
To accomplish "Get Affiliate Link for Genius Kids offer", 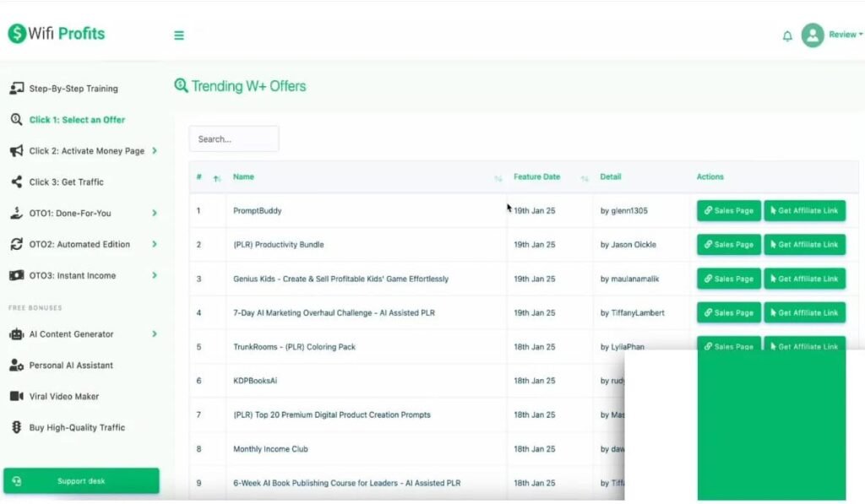I will point(805,279).
